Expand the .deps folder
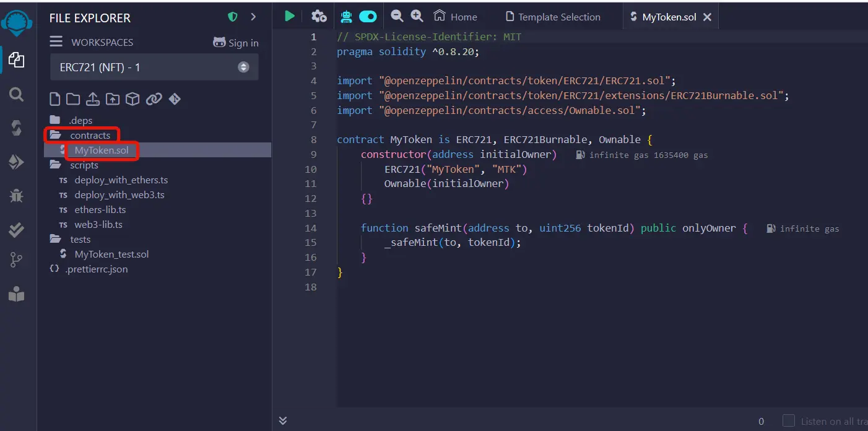Screen dimensions: 868x431 pos(80,120)
